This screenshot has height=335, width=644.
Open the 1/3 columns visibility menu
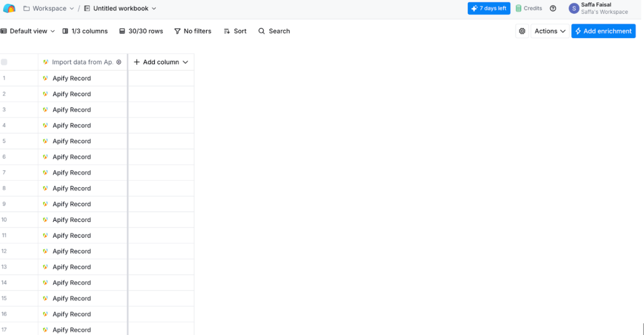85,31
